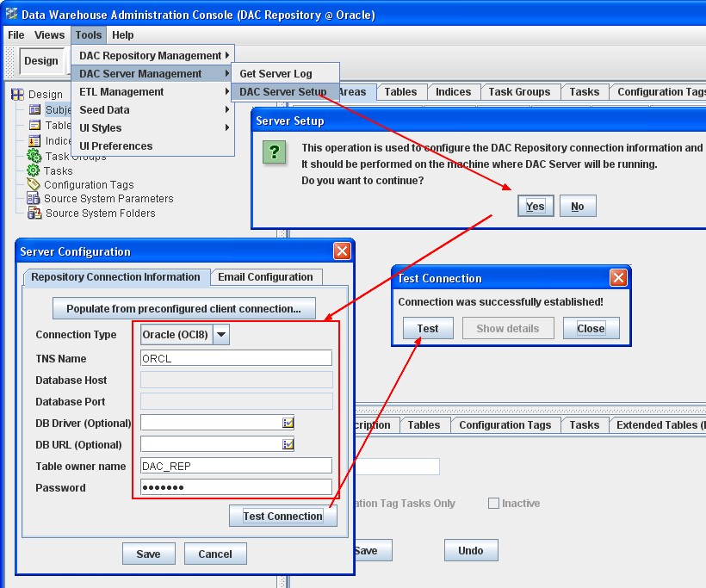Expand DAC Repository Management submenu
The height and width of the screenshot is (588, 706).
pyautogui.click(x=152, y=55)
